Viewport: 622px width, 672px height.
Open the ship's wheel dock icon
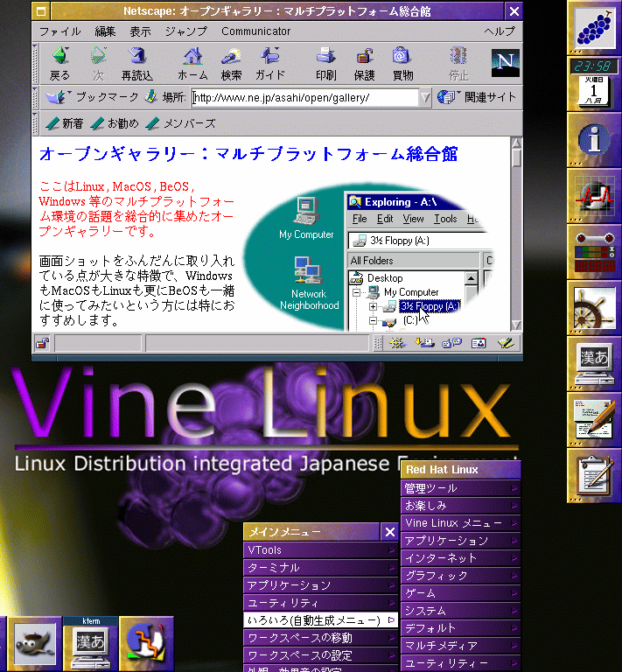(594, 308)
